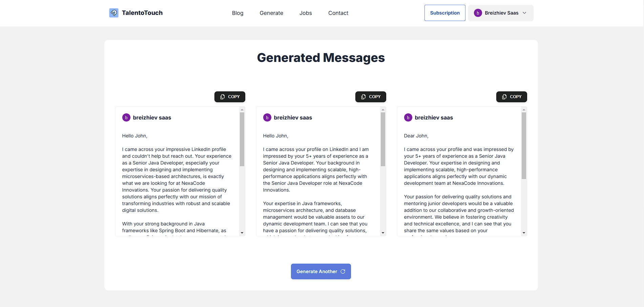Go to the Contact page
The image size is (644, 307).
[338, 13]
